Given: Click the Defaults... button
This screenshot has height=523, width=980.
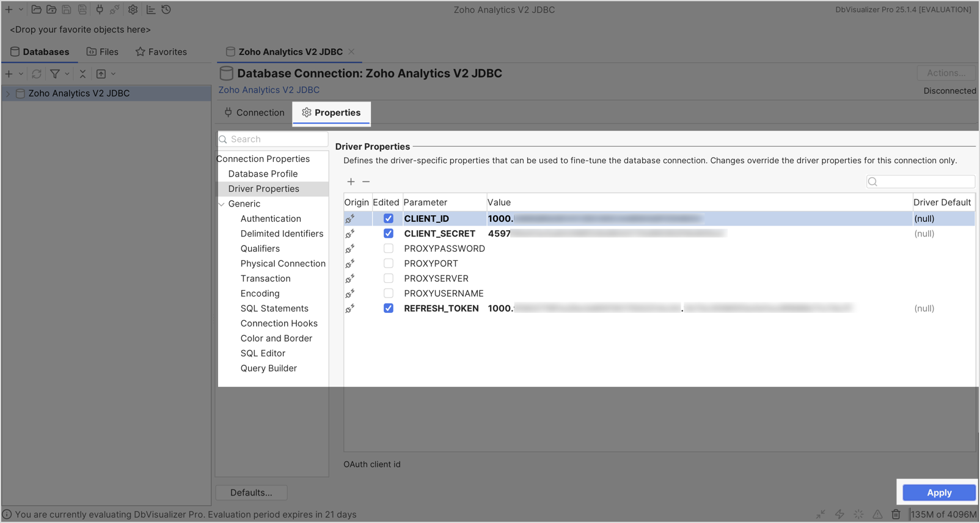Looking at the screenshot, I should click(x=251, y=493).
